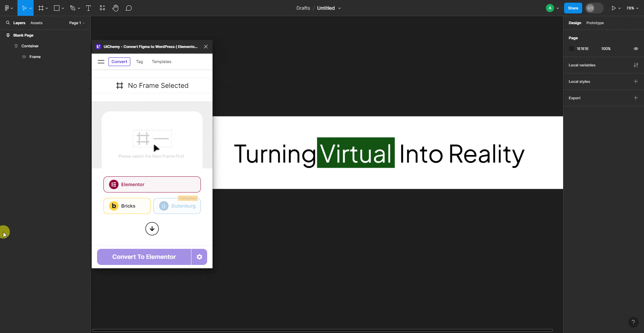Open the Comment tool
The image size is (644, 333).
pyautogui.click(x=129, y=8)
